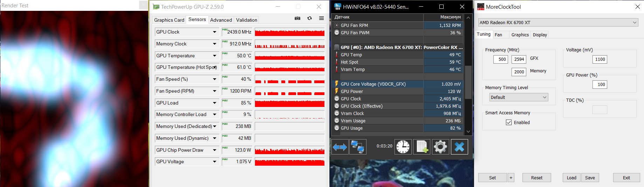The image size is (644, 187).
Task: Switch to the Display tab in MoreClockTool
Action: pyautogui.click(x=540, y=35)
